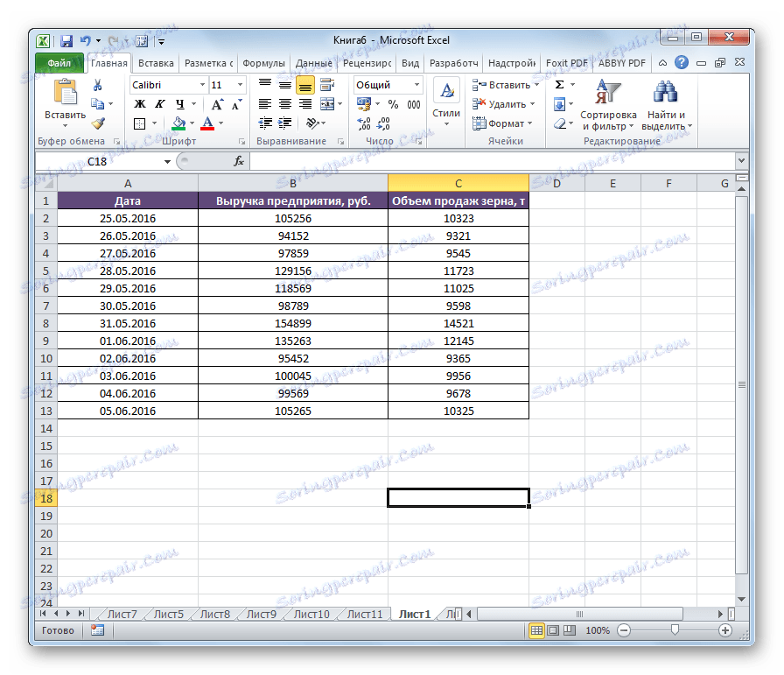Screen dimensions: 784x675
Task: Toggle underline formatting (Ч)
Action: tap(180, 104)
